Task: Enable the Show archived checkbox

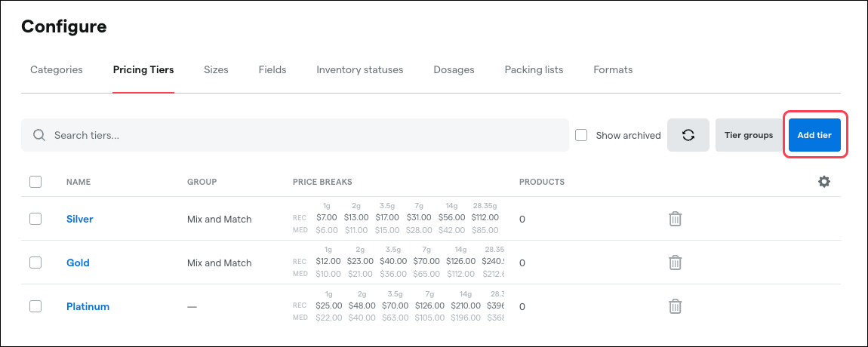Action: tap(581, 135)
